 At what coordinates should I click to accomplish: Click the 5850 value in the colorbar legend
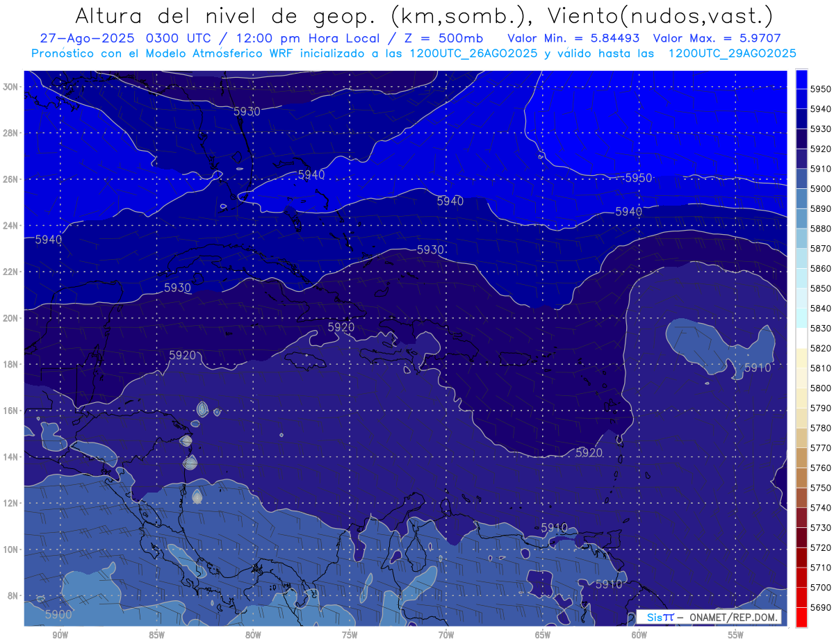point(821,288)
